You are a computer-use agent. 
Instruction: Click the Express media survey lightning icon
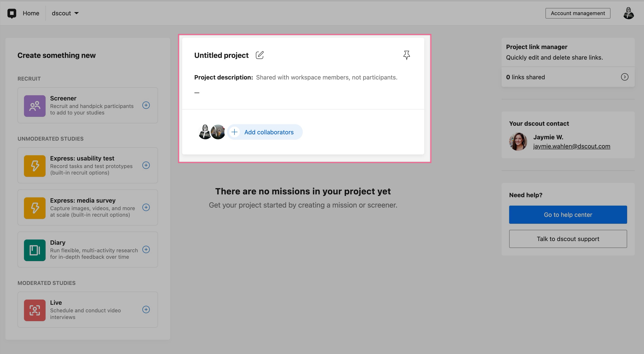click(x=35, y=208)
